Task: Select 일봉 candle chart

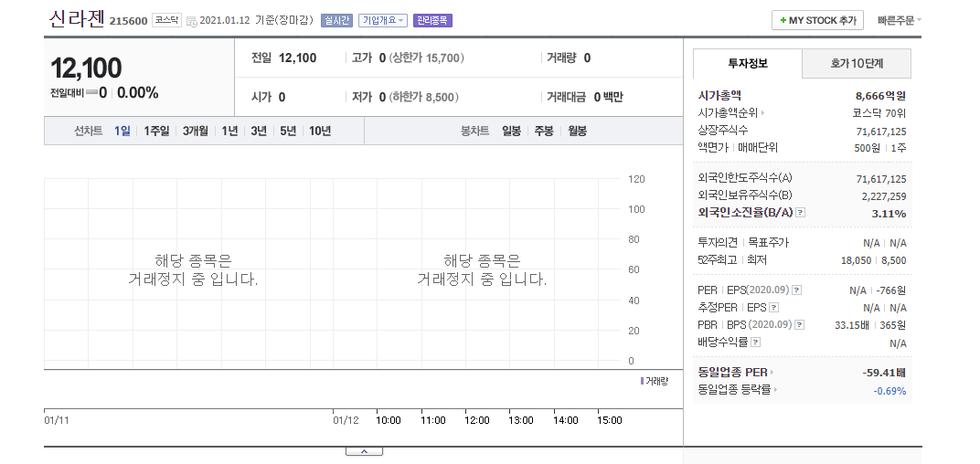Action: (511, 132)
